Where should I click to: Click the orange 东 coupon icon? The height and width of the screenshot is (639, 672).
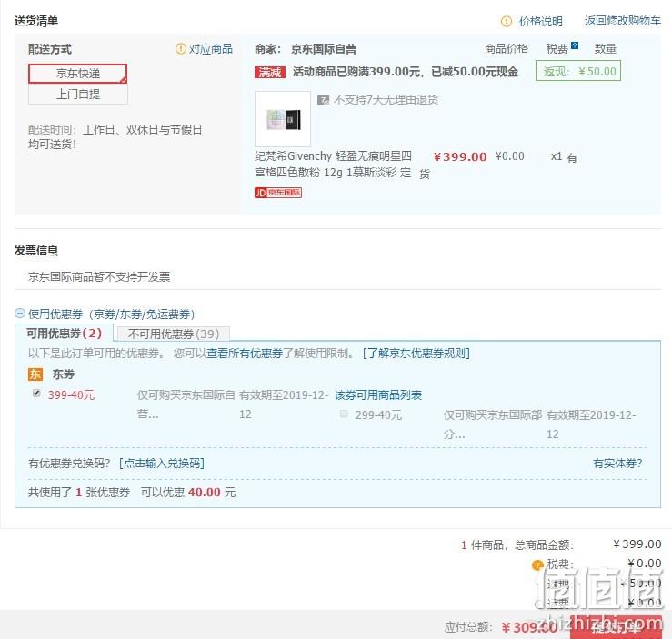(35, 374)
